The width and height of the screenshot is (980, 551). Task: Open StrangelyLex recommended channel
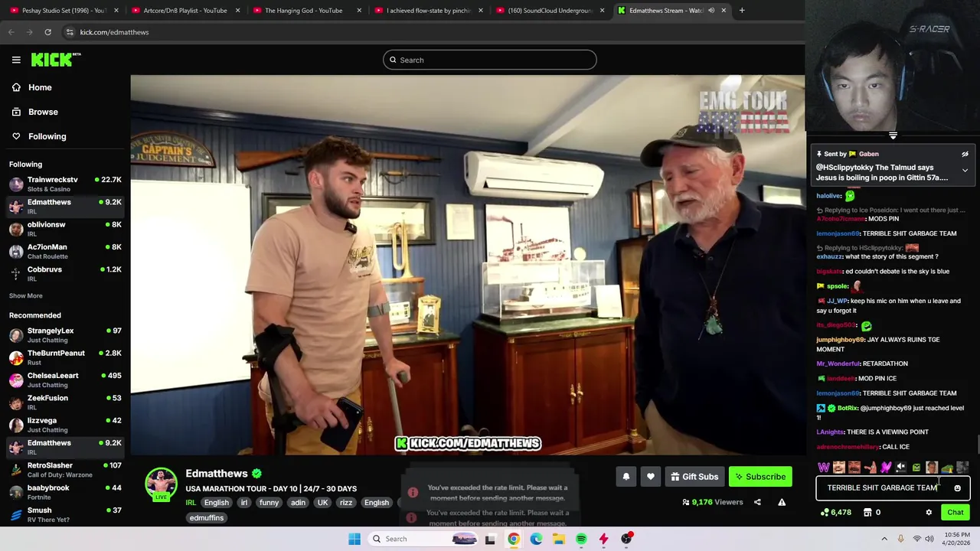65,334
